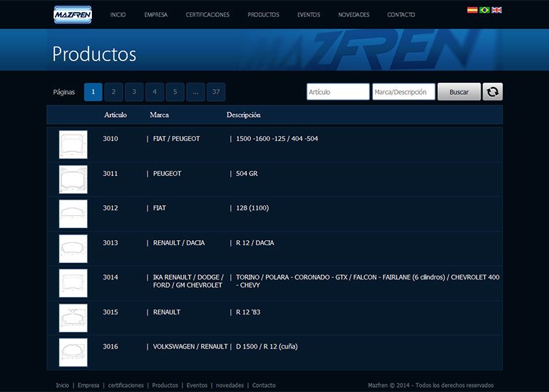Select article number 3015

pos(111,312)
